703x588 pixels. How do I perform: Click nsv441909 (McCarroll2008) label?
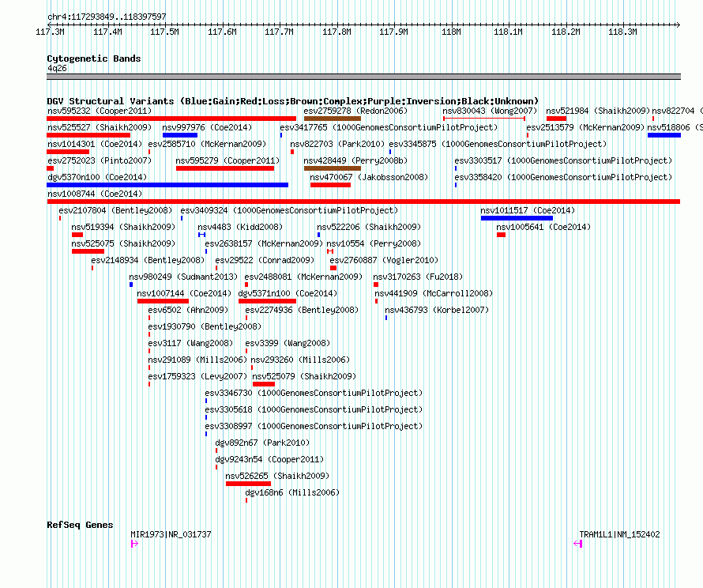click(x=434, y=293)
